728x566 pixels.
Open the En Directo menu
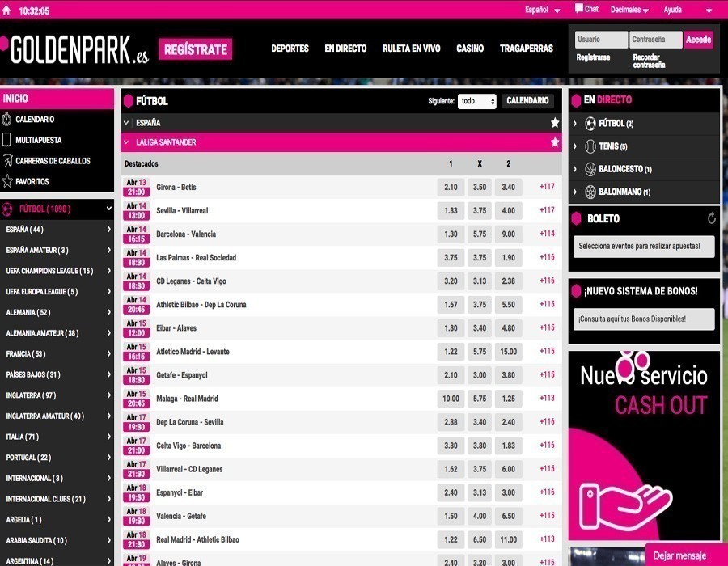(345, 49)
